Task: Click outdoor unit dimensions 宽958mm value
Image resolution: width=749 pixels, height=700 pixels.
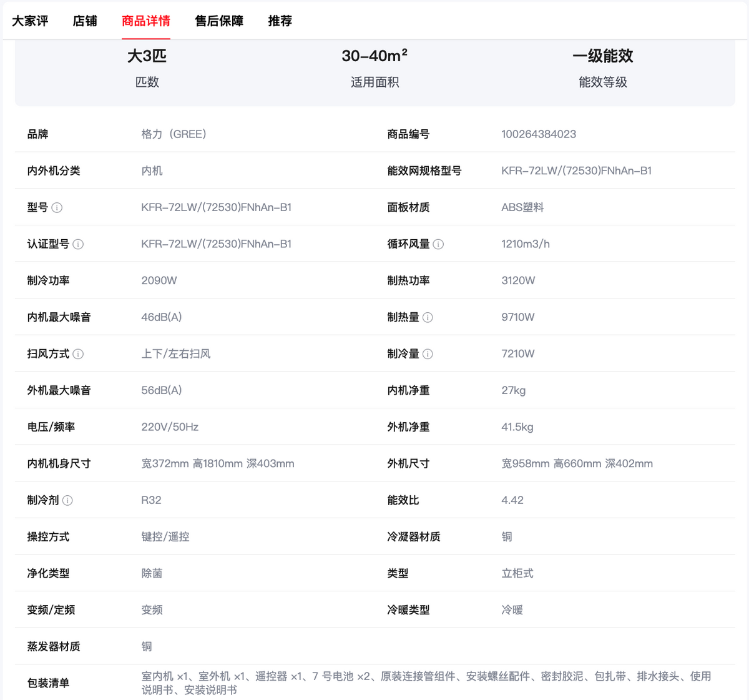Action: [577, 464]
